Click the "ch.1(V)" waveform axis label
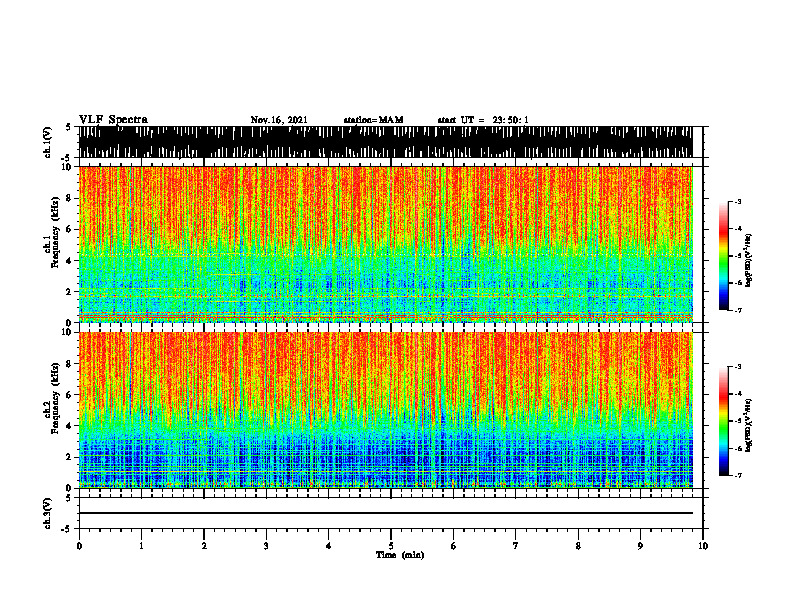 tap(47, 142)
